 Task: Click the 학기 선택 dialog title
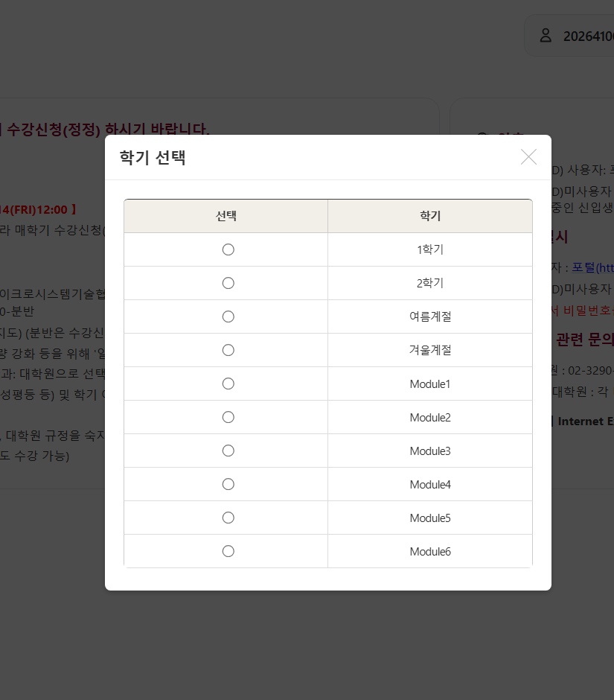coord(152,158)
